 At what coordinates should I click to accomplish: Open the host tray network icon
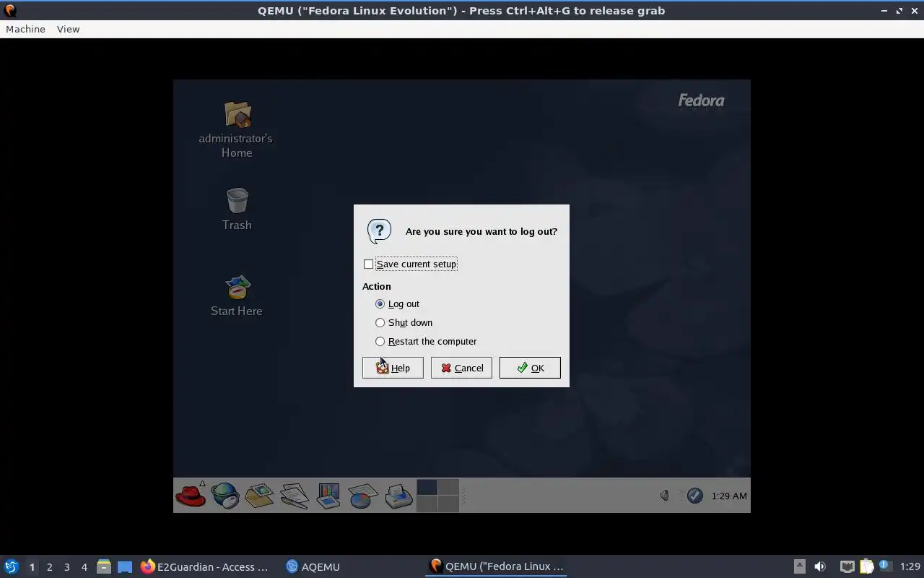click(x=847, y=566)
